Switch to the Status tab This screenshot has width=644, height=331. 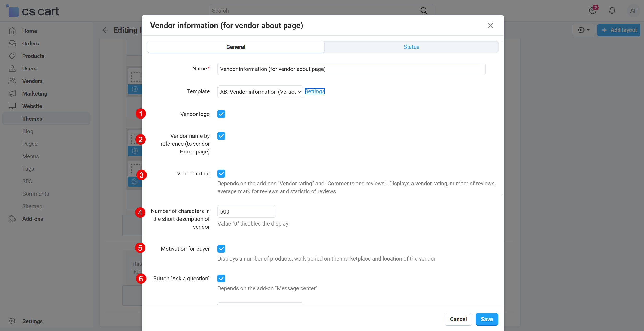[x=411, y=47]
